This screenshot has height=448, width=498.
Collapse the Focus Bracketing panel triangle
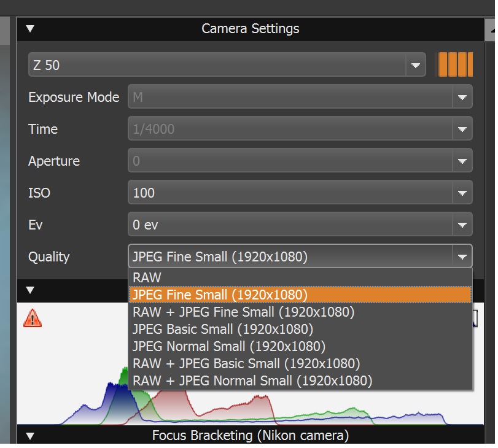(x=30, y=436)
